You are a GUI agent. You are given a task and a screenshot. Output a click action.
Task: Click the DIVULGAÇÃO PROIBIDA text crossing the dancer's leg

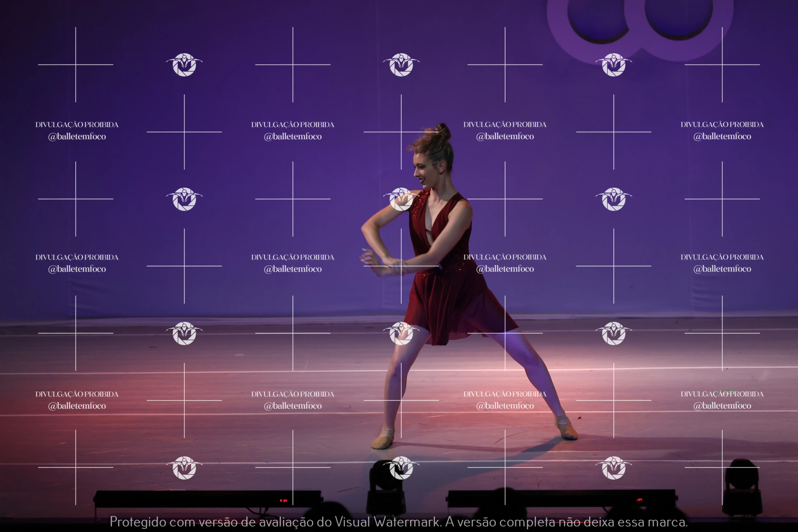505,394
